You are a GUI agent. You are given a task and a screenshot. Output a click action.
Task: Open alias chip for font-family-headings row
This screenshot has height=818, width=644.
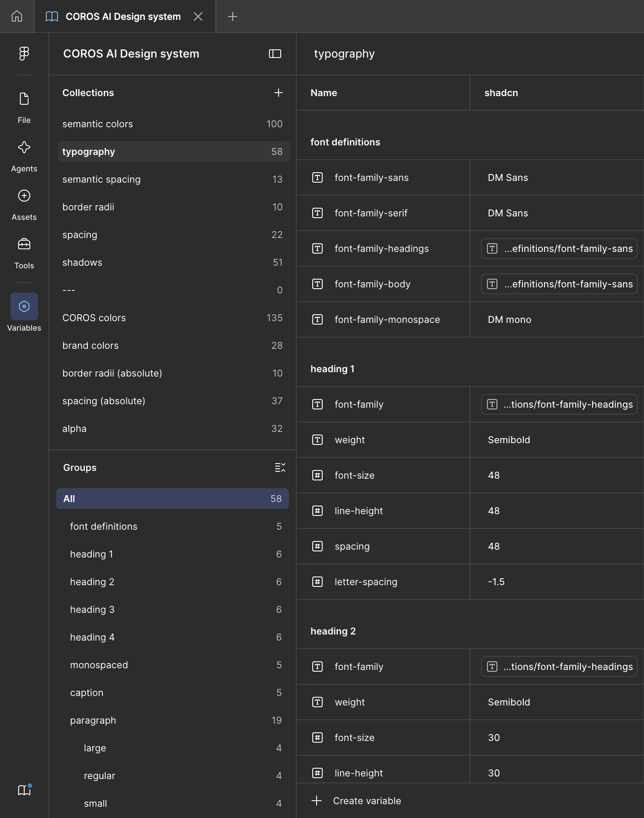pos(559,248)
